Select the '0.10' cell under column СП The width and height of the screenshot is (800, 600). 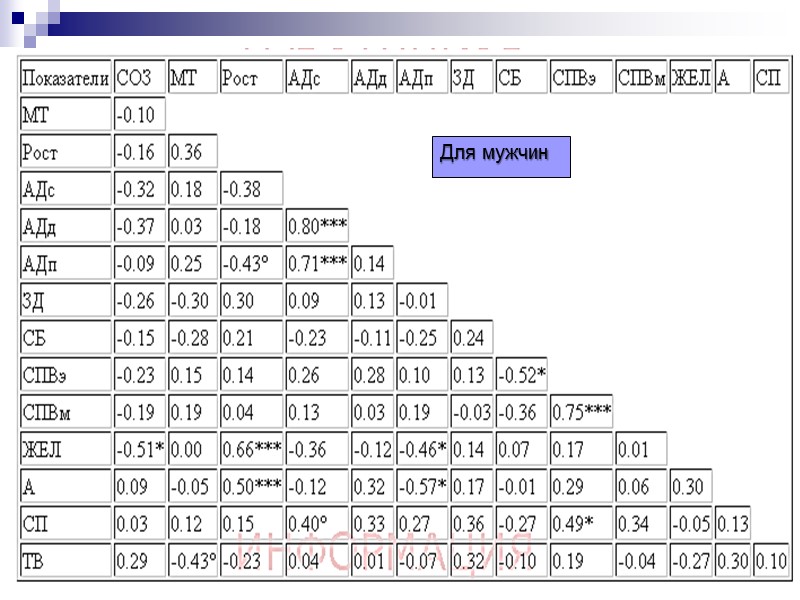(x=771, y=561)
